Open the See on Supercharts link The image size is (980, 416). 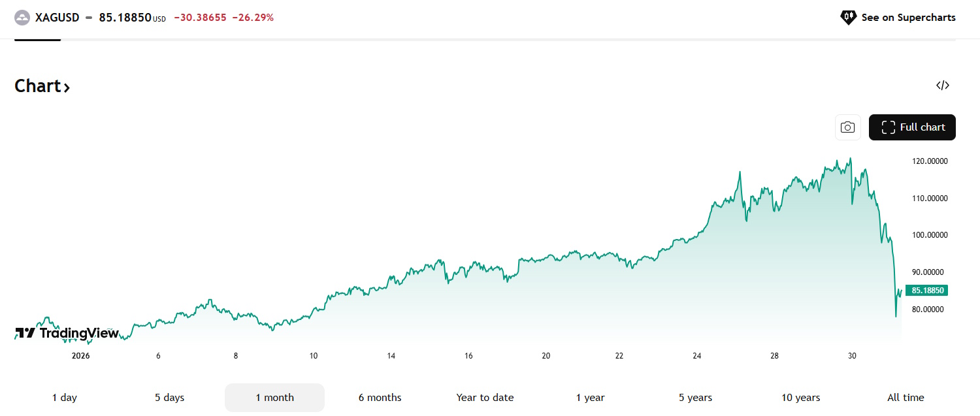(907, 18)
